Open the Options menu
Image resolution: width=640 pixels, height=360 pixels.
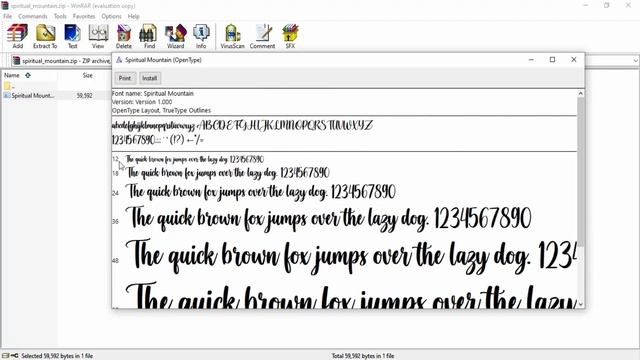point(111,16)
